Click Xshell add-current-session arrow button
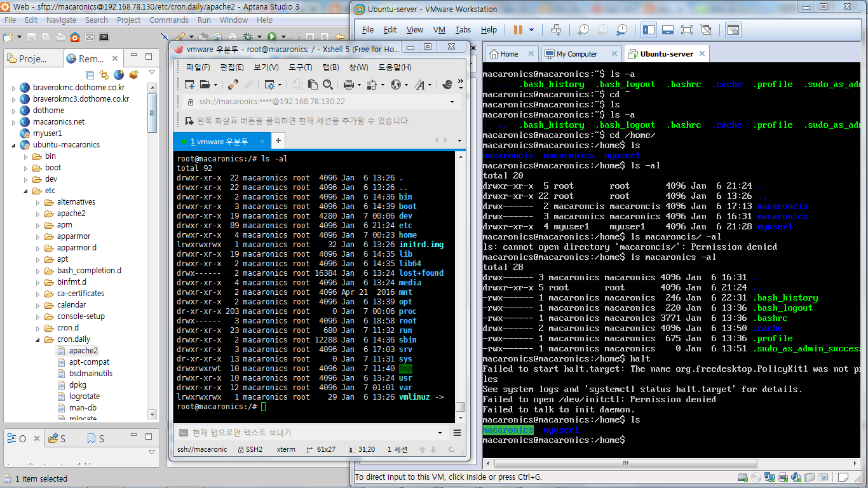868x488 pixels. click(x=189, y=121)
